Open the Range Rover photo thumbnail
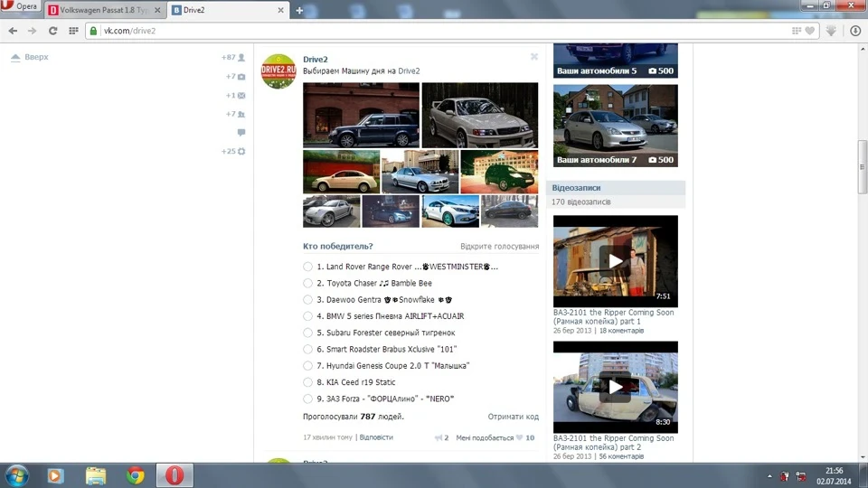Screen dimensions: 868x488 pyautogui.click(x=361, y=115)
